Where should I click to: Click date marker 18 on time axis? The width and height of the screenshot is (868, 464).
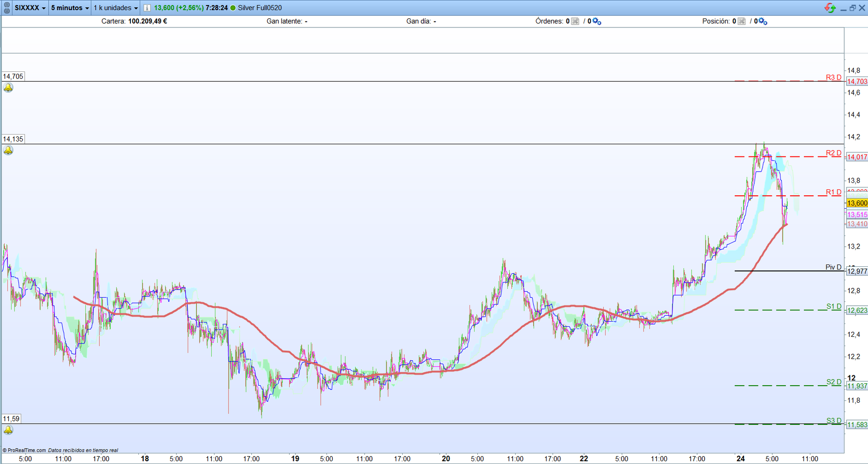145,459
